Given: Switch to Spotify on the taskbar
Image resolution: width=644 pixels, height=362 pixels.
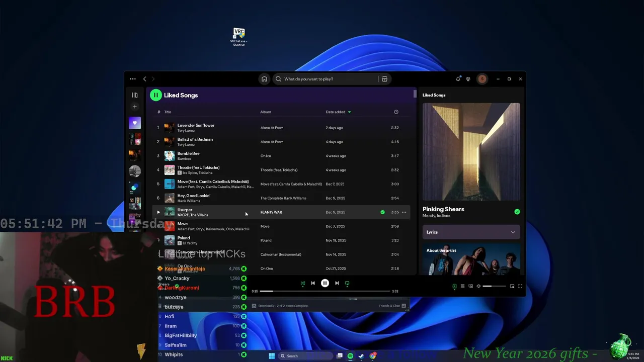Looking at the screenshot, I should [350, 356].
